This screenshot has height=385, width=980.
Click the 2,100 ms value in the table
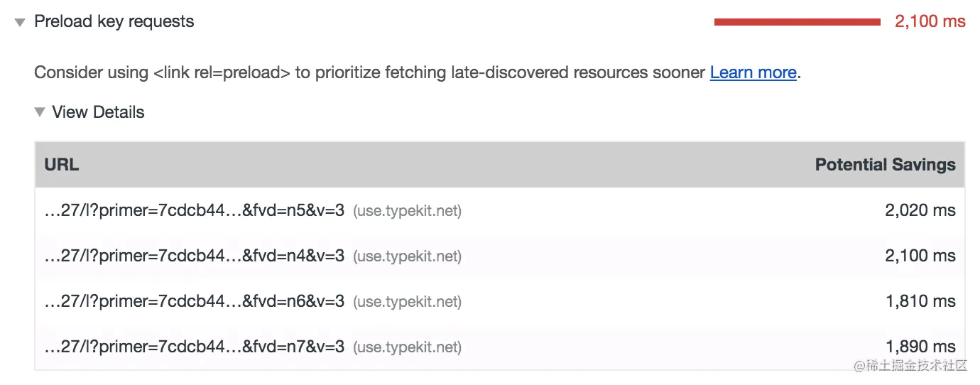click(920, 256)
